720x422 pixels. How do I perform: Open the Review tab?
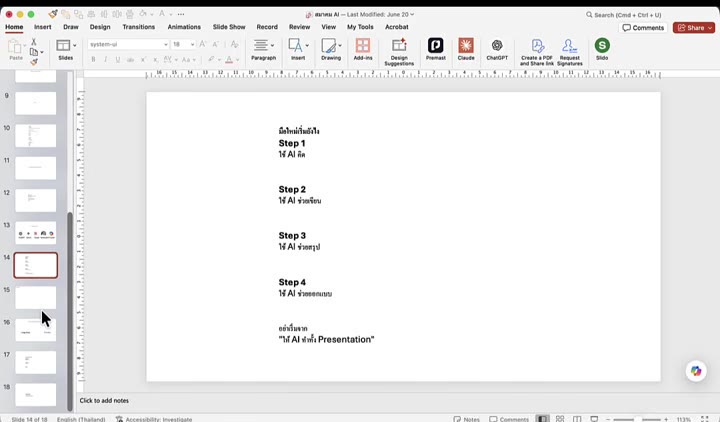click(x=299, y=27)
